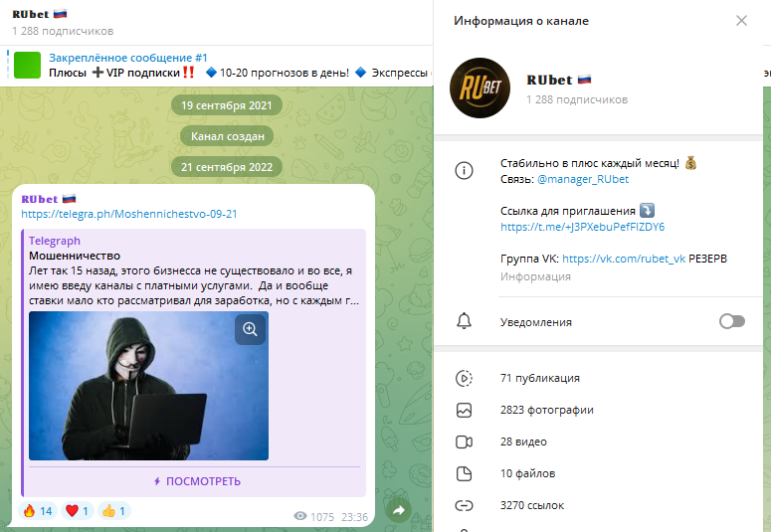The width and height of the screenshot is (771, 532).
Task: Open pinned message Закреплённое сообщение #1
Action: pos(216,66)
